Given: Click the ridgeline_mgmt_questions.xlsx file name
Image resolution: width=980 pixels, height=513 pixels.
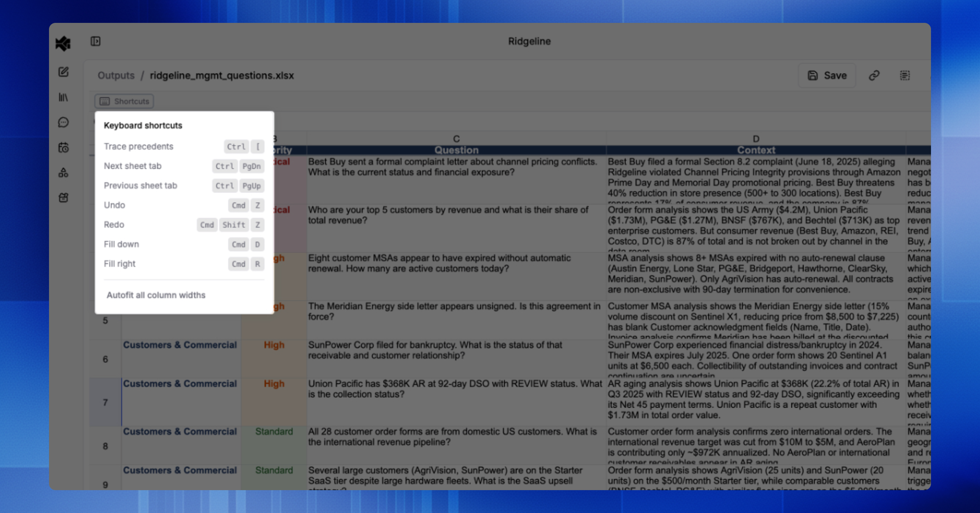Looking at the screenshot, I should pyautogui.click(x=222, y=76).
